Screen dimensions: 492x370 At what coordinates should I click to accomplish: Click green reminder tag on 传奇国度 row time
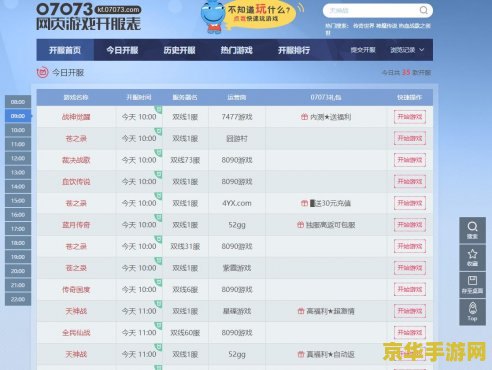tap(159, 282)
